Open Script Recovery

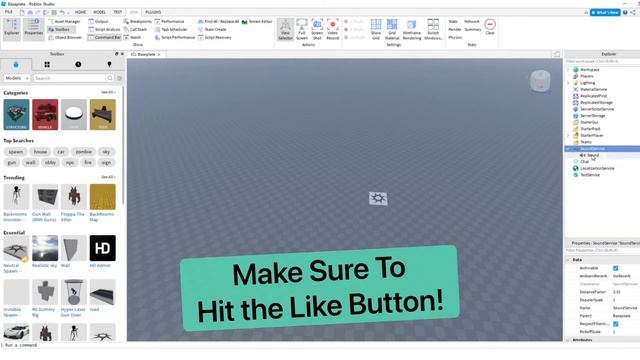215,37
